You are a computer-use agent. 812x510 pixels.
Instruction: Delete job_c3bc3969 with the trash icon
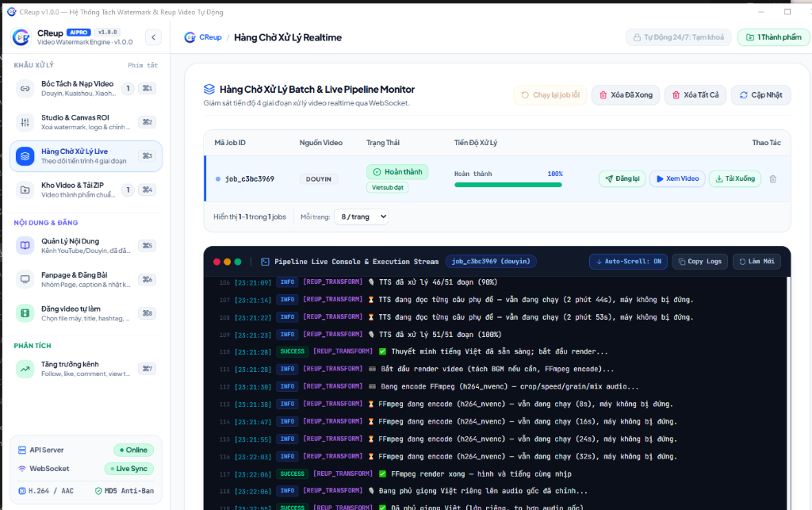coord(772,178)
